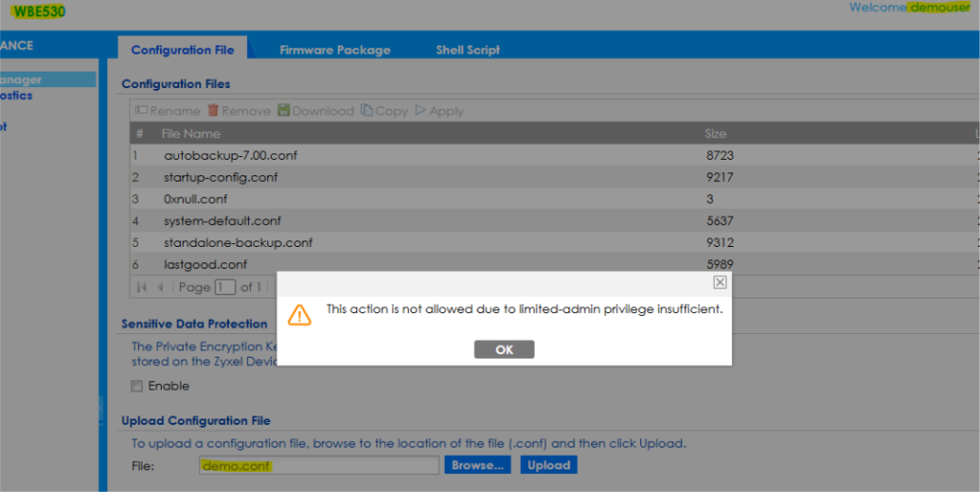Go to previous page of file list

tap(161, 287)
